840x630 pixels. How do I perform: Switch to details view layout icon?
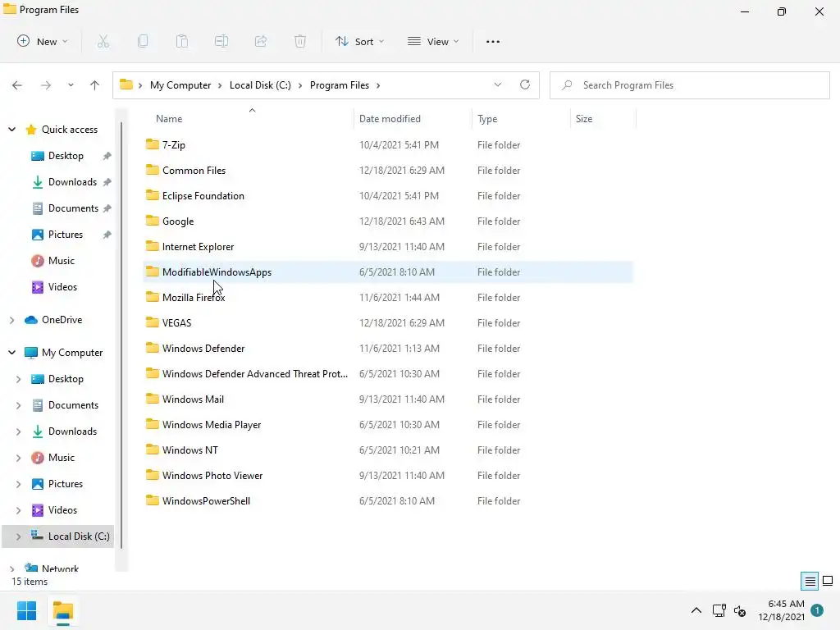point(810,581)
